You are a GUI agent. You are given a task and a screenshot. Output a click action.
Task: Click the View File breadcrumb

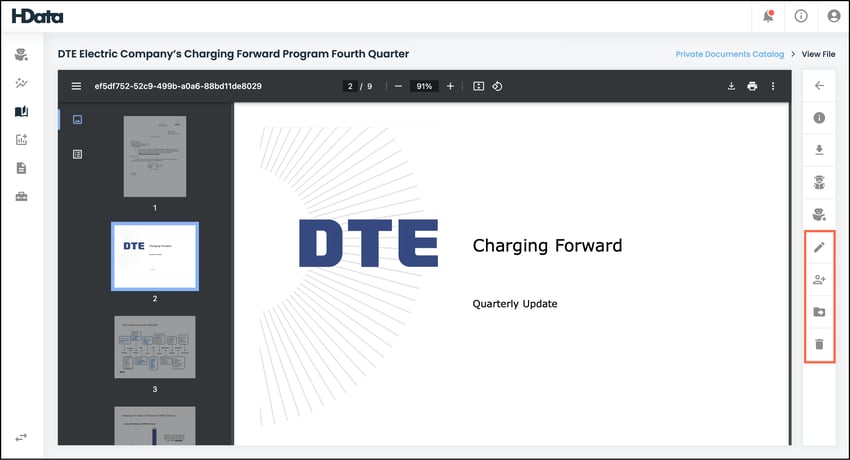818,54
